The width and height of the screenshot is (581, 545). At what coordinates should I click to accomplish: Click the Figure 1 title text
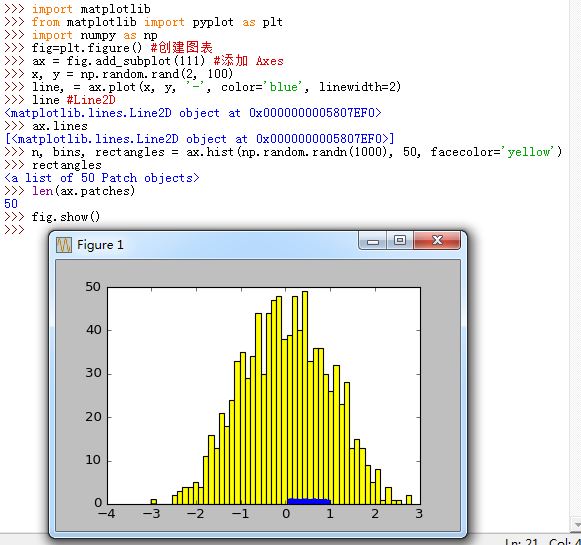click(x=100, y=245)
